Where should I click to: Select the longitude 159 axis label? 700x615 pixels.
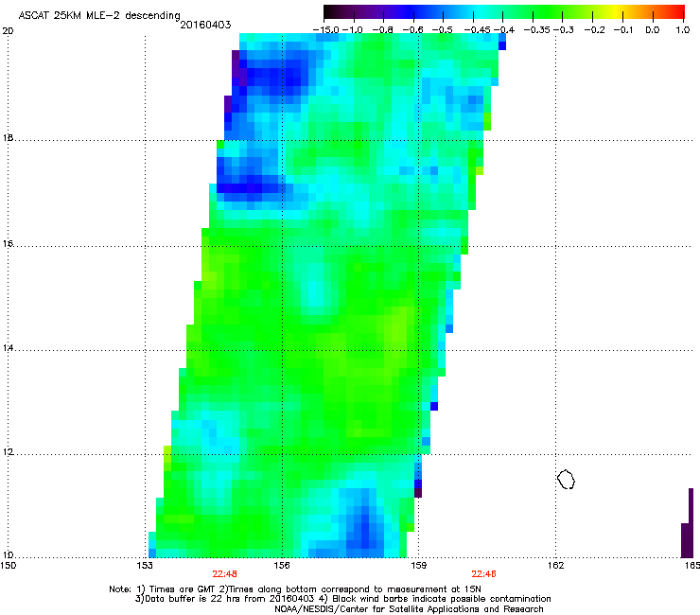tap(419, 566)
